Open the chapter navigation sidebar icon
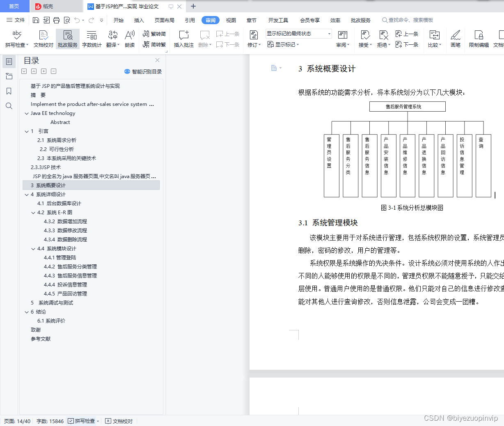504x426 pixels. pyautogui.click(x=9, y=76)
